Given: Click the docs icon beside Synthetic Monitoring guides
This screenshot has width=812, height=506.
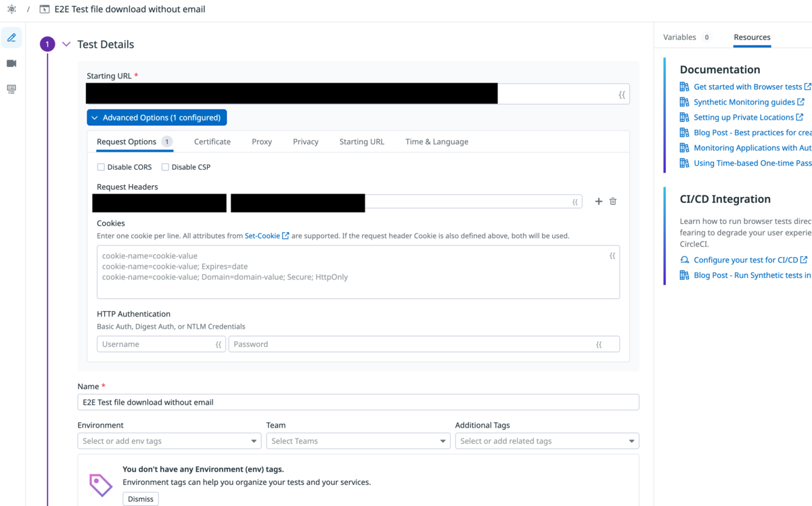Looking at the screenshot, I should click(x=685, y=102).
